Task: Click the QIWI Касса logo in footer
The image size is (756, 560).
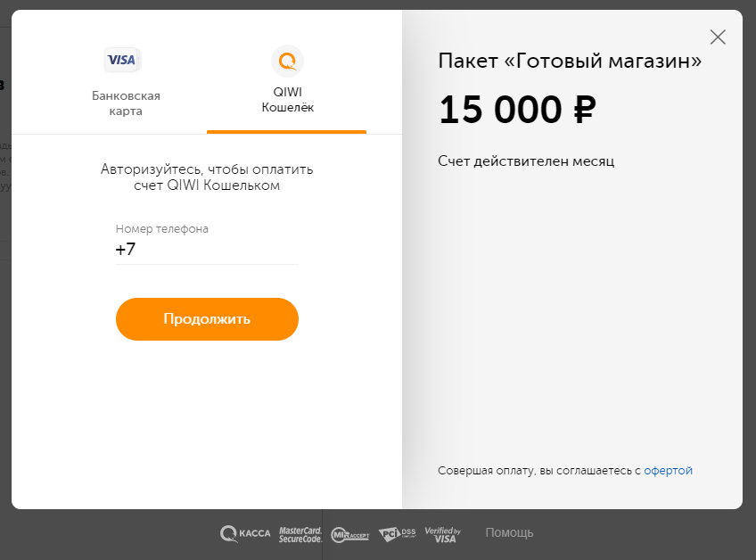Action: coord(245,534)
